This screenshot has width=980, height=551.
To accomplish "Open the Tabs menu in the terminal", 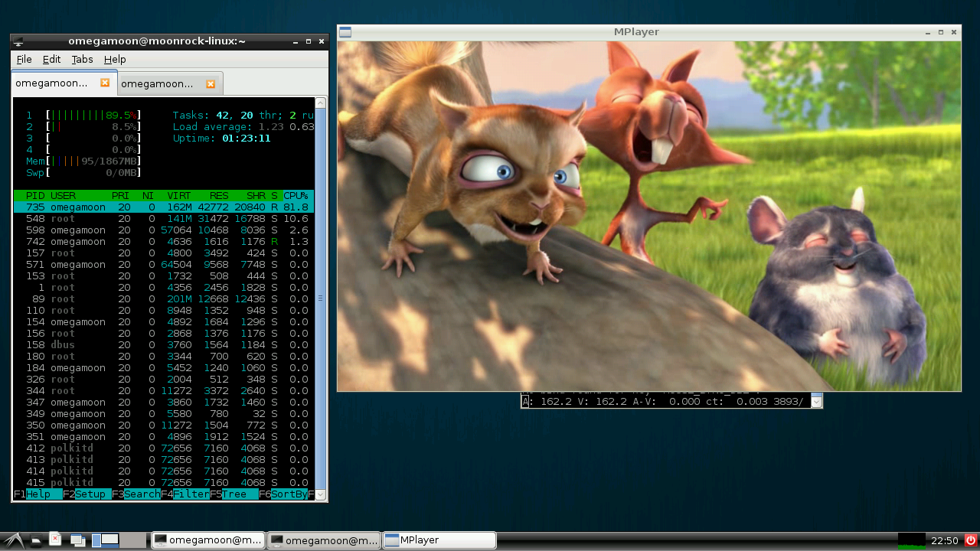I will tap(82, 59).
